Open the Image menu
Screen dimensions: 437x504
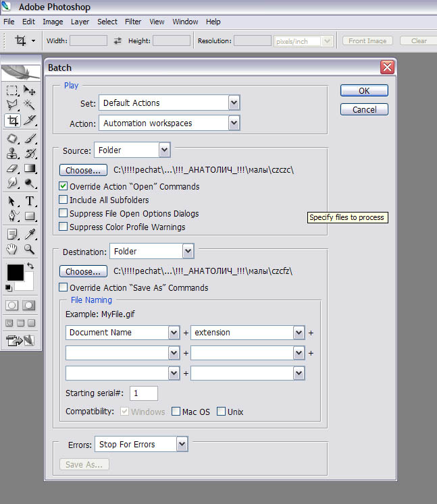(x=53, y=22)
